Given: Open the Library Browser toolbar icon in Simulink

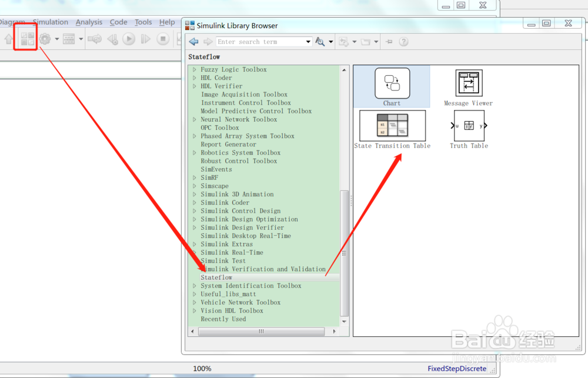Looking at the screenshot, I should tap(27, 39).
